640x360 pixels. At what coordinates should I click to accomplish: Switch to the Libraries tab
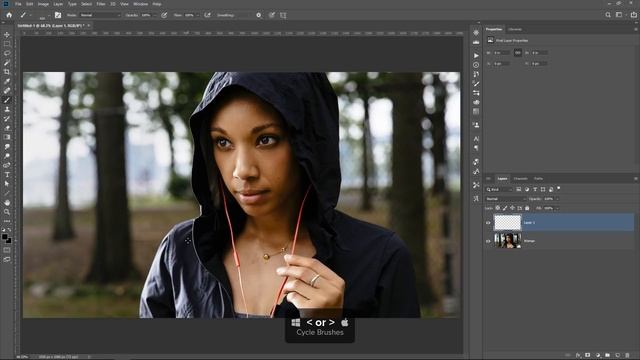515,29
